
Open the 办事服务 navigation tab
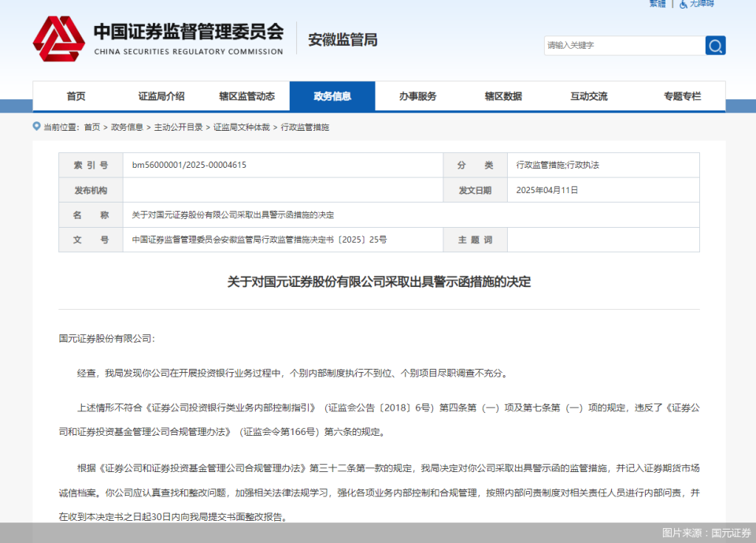pyautogui.click(x=417, y=96)
